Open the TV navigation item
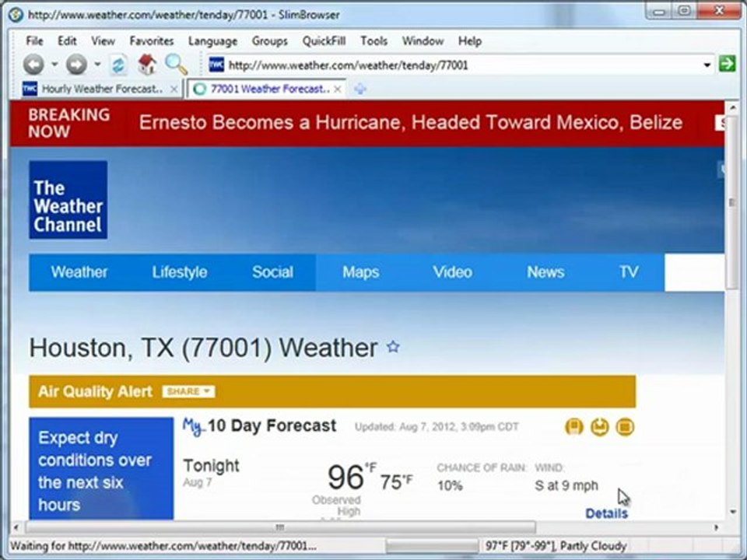The width and height of the screenshot is (747, 560). tap(629, 272)
